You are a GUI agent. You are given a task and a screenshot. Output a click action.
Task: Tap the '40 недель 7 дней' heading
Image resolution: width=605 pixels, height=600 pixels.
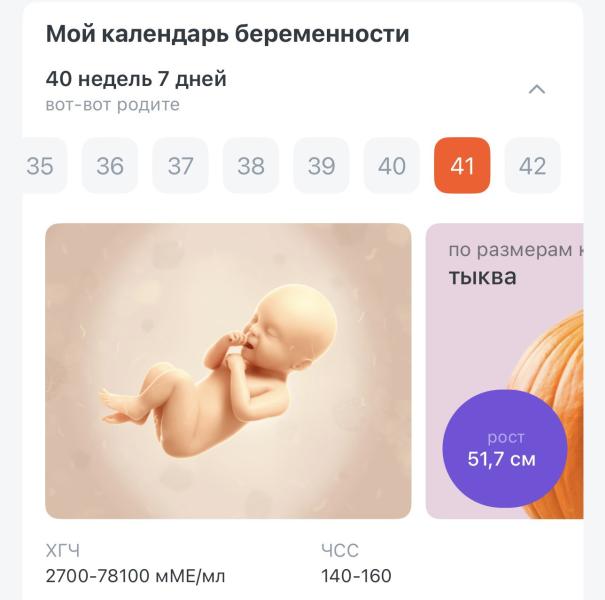click(x=136, y=79)
